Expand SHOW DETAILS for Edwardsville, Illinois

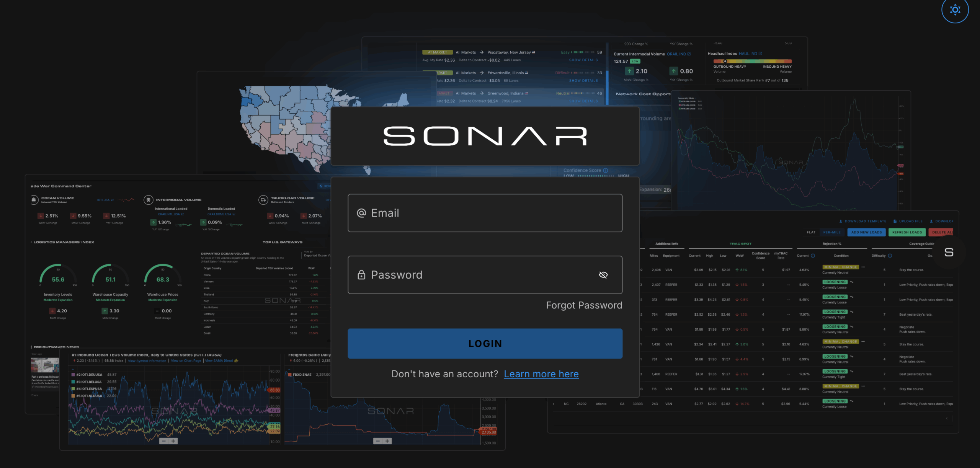pyautogui.click(x=583, y=81)
